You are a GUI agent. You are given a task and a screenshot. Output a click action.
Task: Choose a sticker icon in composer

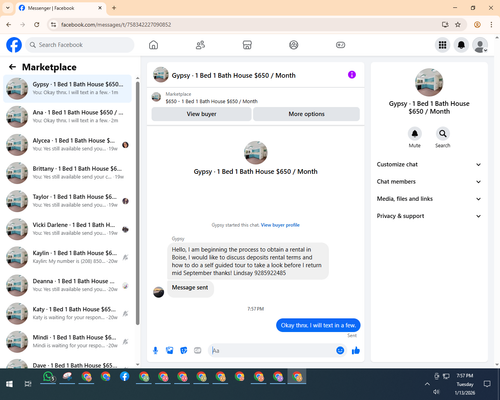(184, 350)
